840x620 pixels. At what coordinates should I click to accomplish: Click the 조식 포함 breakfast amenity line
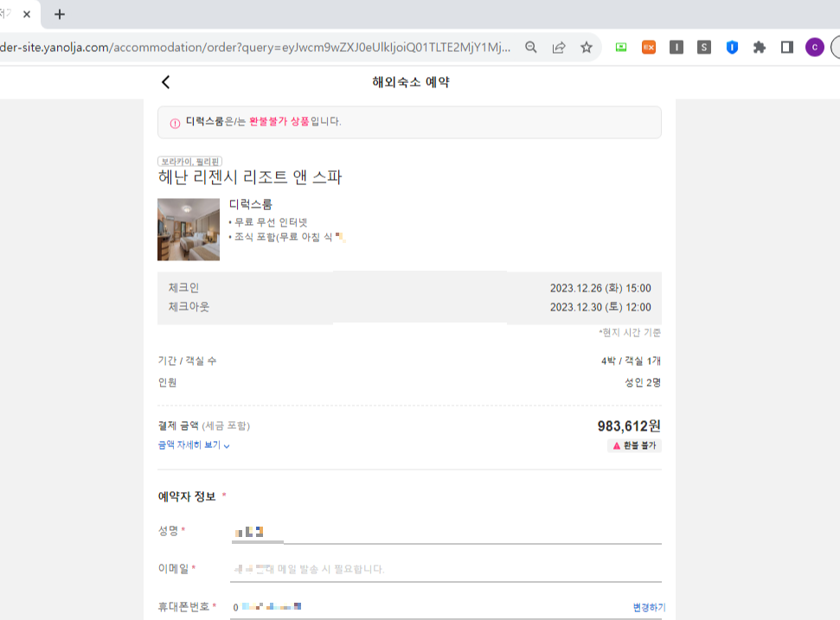pos(286,237)
